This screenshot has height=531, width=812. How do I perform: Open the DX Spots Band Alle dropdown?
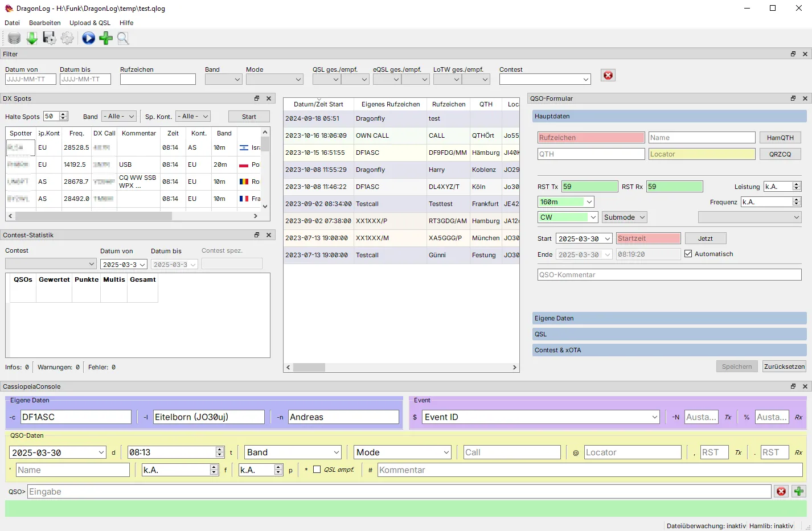click(119, 116)
